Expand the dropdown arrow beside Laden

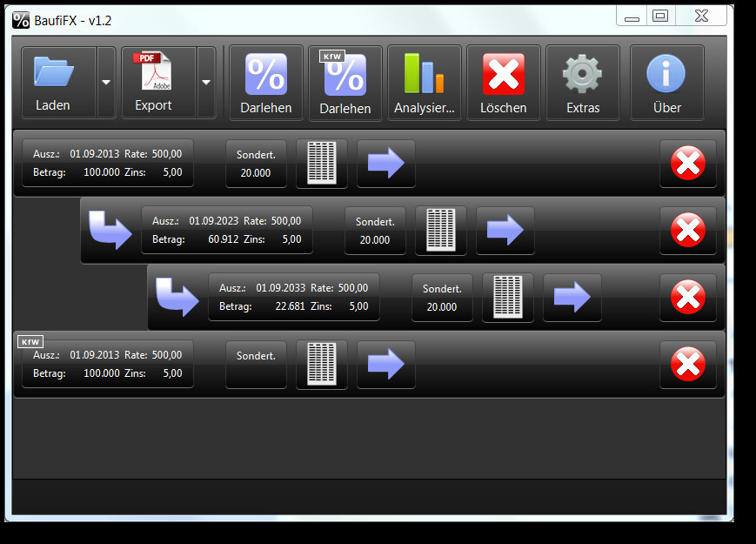(106, 83)
